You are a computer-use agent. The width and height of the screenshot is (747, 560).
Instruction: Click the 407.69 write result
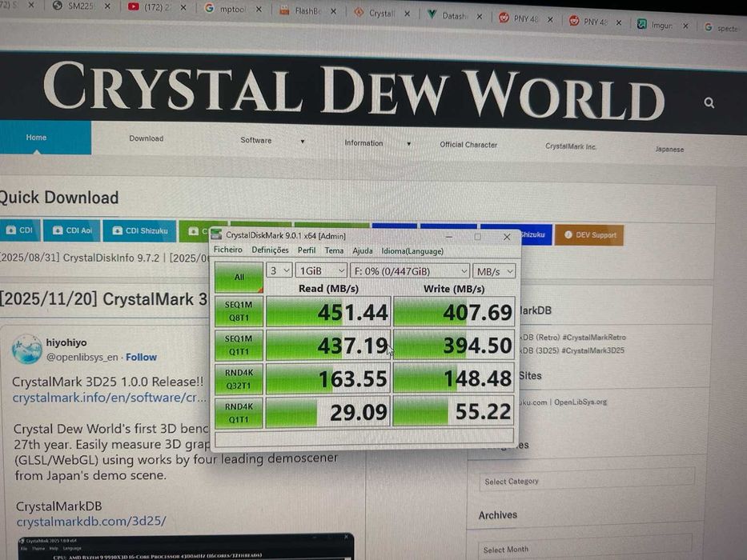(x=454, y=312)
